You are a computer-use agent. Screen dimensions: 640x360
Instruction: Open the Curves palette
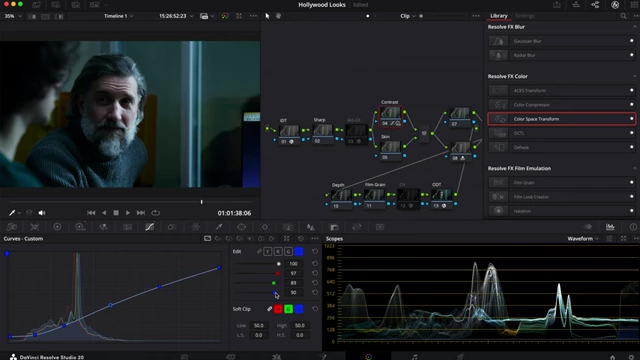click(x=150, y=227)
